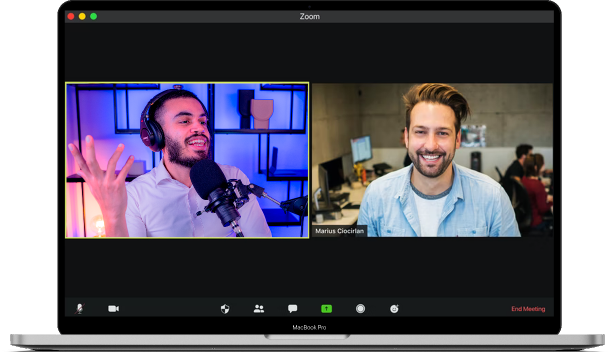
Task: Maximize Zoom window with green button
Action: coord(93,16)
